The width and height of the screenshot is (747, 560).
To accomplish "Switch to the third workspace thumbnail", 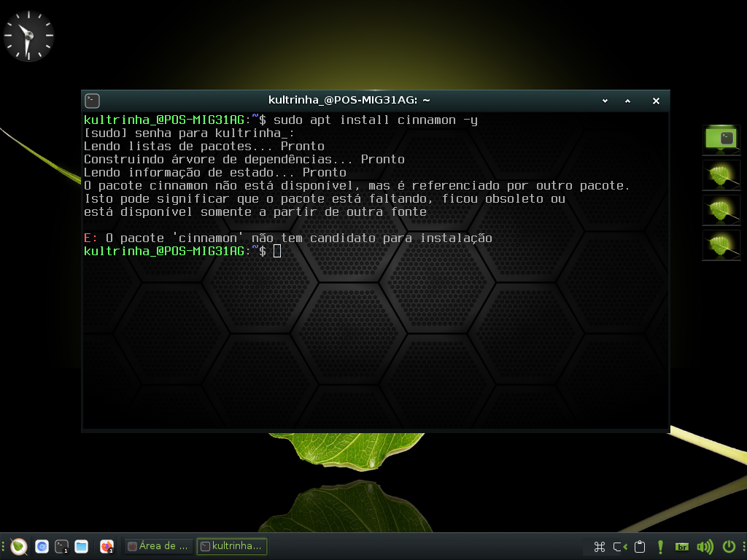I will 721,210.
